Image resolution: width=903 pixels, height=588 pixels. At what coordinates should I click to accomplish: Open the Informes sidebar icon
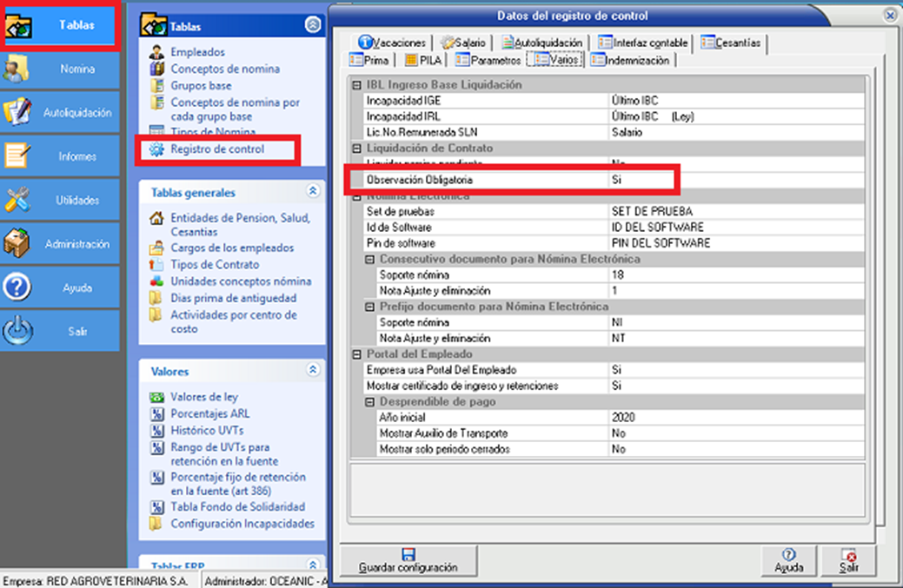point(17,156)
